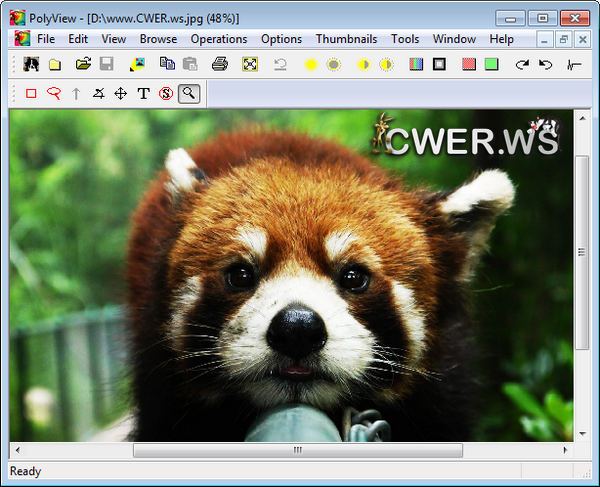Open the Thumbnails menu
Viewport: 600px width, 487px height.
[x=346, y=39]
